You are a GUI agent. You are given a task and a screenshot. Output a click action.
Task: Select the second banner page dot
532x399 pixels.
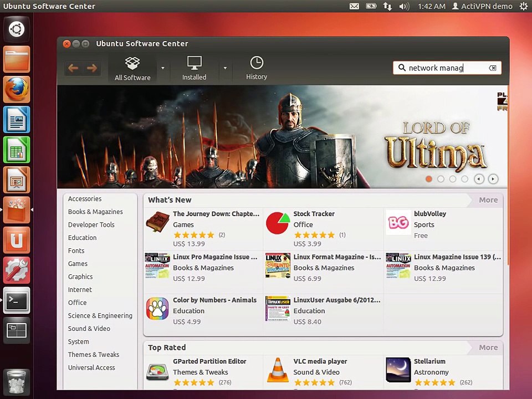pos(441,179)
